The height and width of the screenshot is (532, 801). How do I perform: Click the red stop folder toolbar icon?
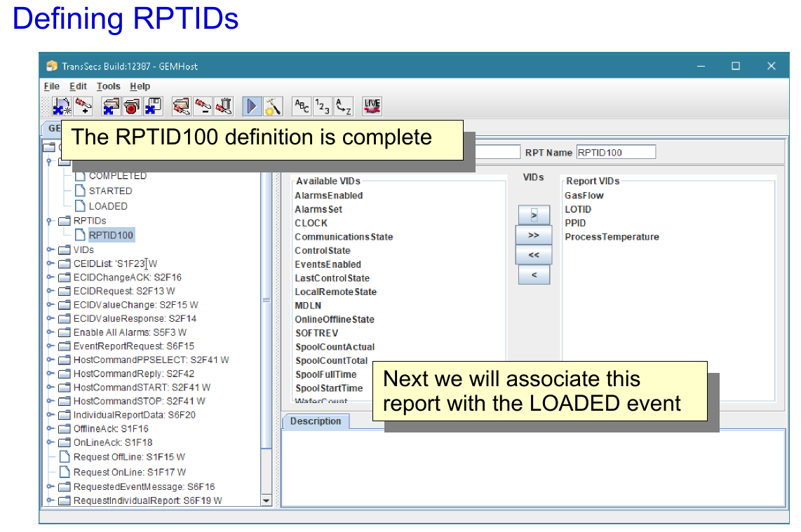click(132, 107)
